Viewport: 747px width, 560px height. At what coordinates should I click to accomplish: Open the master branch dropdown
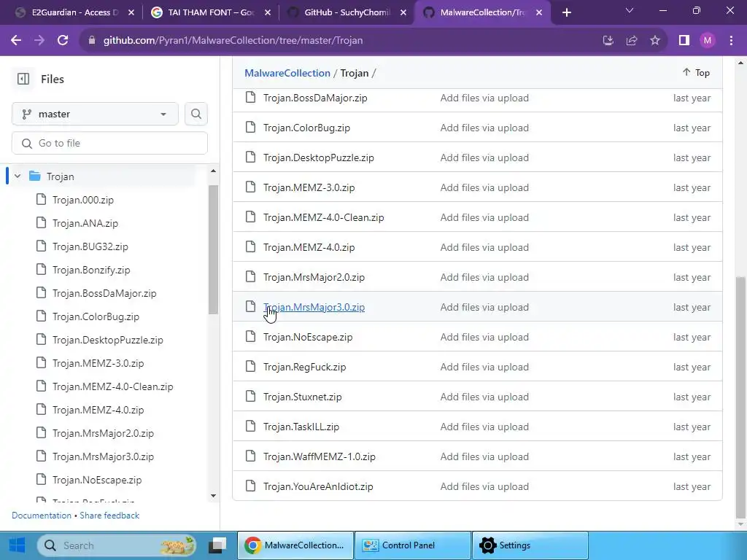pyautogui.click(x=95, y=114)
